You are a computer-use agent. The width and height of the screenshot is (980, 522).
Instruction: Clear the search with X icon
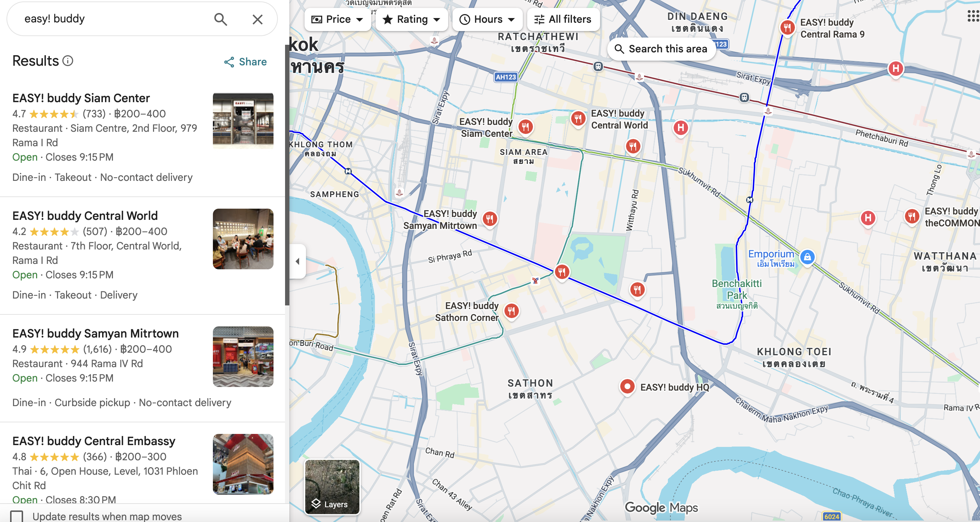click(x=258, y=19)
